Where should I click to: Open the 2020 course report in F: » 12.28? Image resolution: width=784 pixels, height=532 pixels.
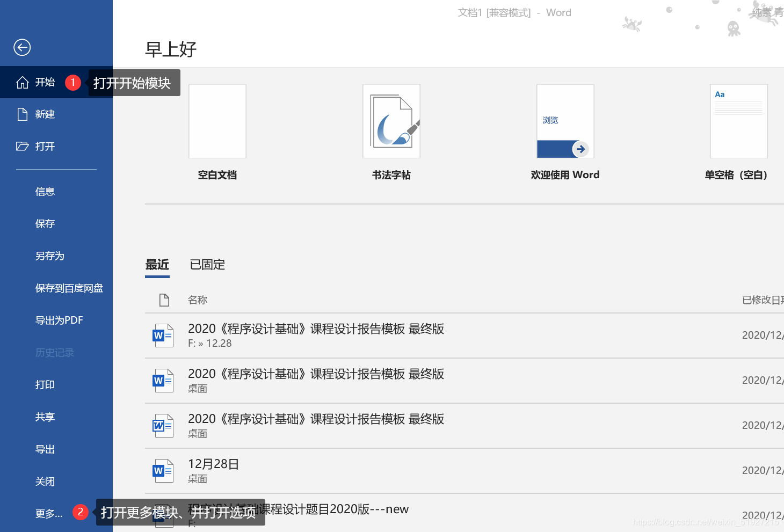click(464, 336)
